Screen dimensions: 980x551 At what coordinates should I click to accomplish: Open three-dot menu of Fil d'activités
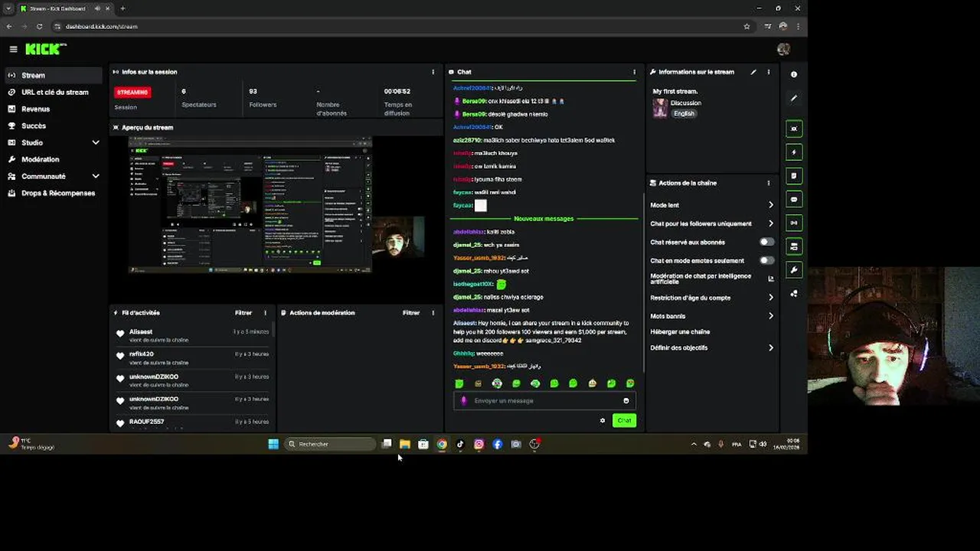[x=266, y=313]
